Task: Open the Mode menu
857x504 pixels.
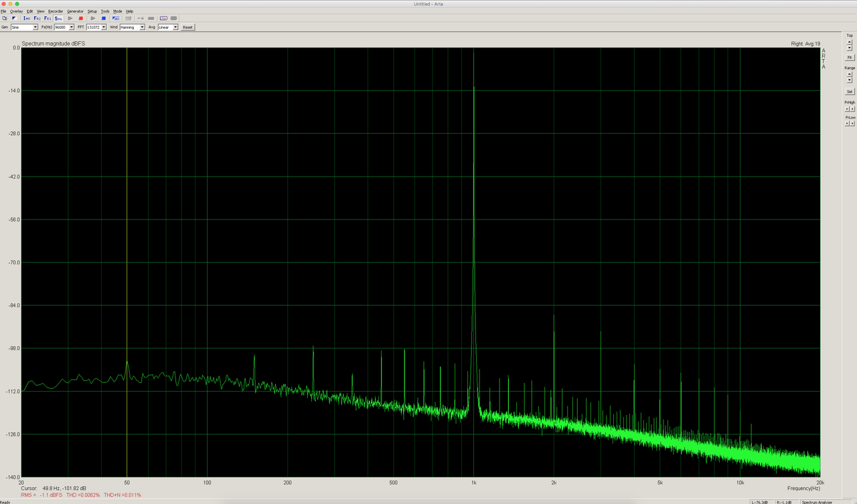Action: (x=118, y=11)
